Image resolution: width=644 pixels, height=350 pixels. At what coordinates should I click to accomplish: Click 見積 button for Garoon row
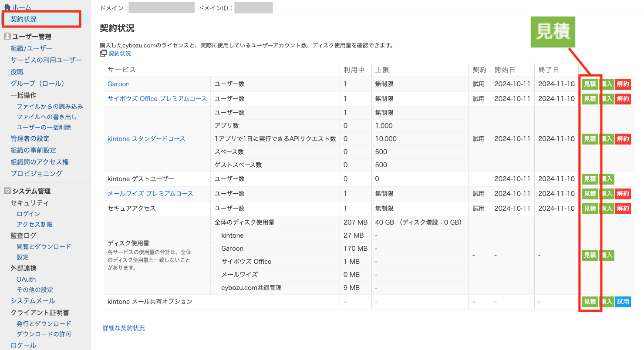[x=590, y=84]
